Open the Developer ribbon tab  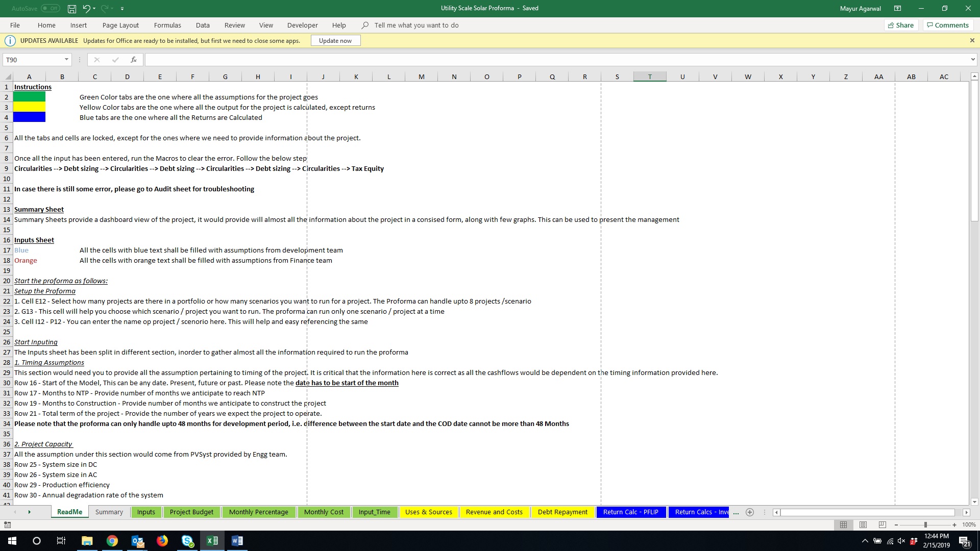[303, 25]
